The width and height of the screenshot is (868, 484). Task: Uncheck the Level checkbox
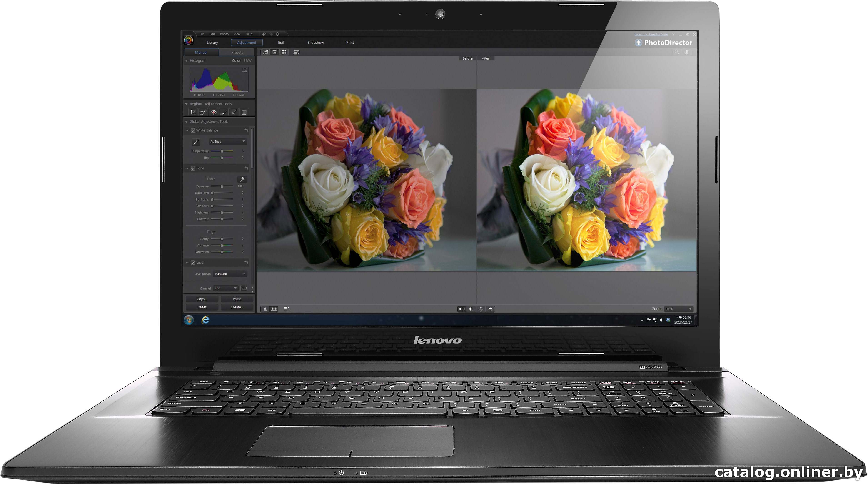(193, 263)
